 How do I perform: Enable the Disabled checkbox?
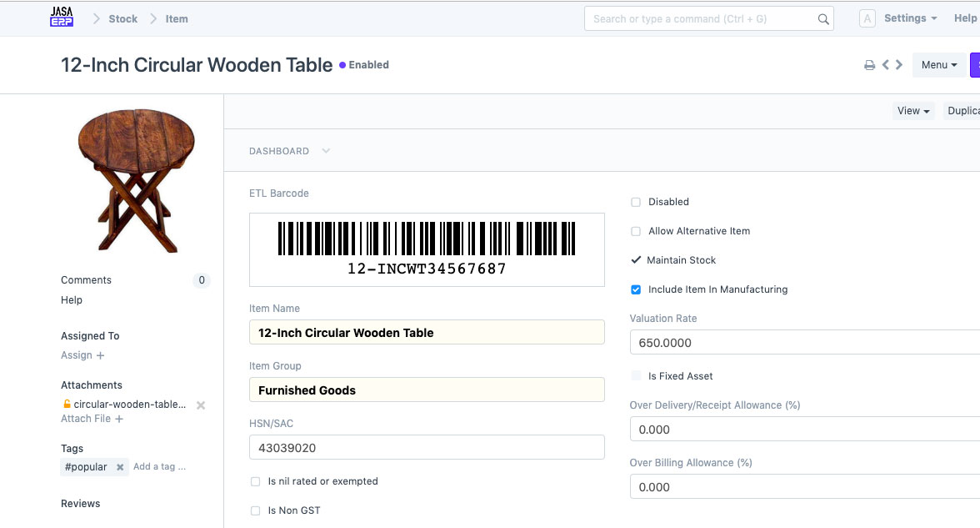[x=636, y=202]
